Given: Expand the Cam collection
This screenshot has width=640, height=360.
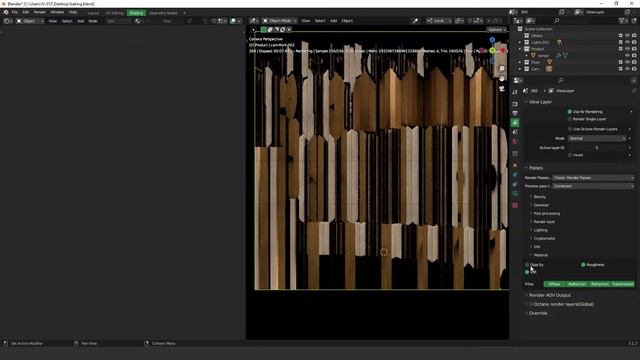Looking at the screenshot, I should click(x=520, y=69).
